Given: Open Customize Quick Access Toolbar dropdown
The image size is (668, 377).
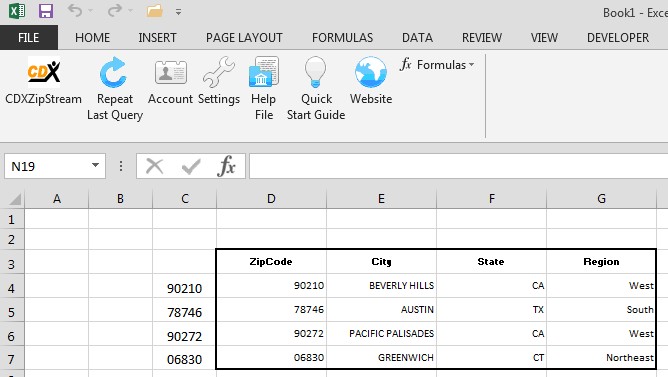Looking at the screenshot, I should 179,12.
